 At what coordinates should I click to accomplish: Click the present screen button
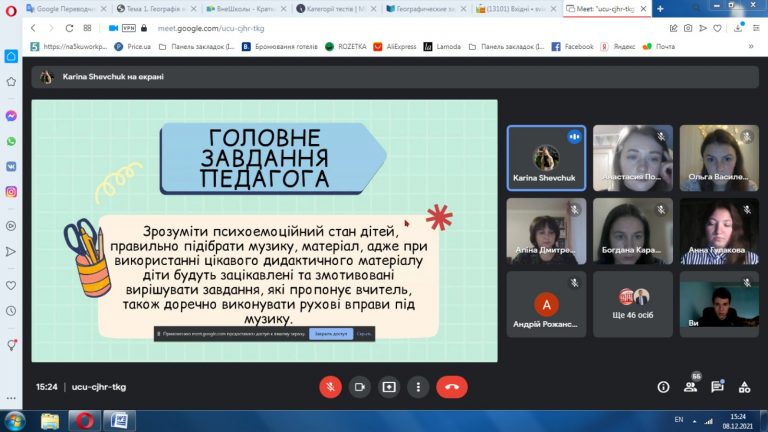[389, 387]
